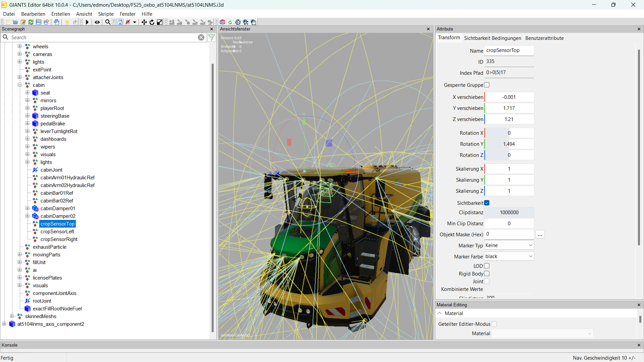
Task: Click the small green refresh icon
Action: pos(230,22)
